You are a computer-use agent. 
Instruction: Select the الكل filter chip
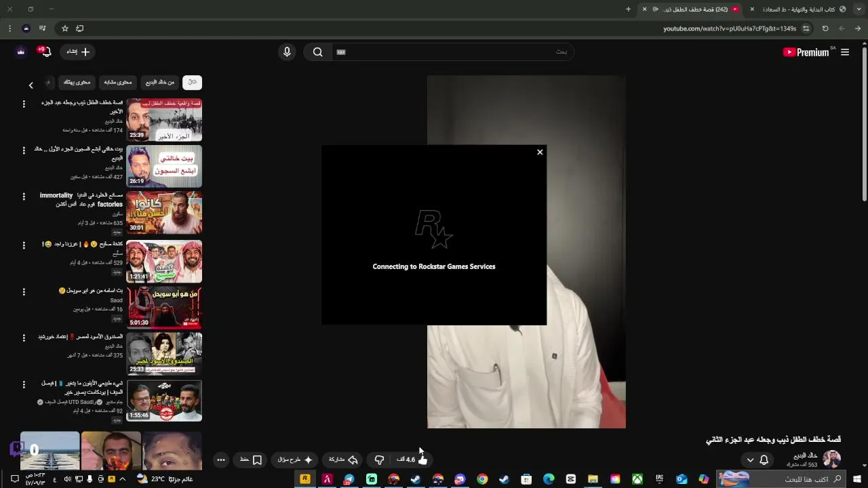click(193, 82)
